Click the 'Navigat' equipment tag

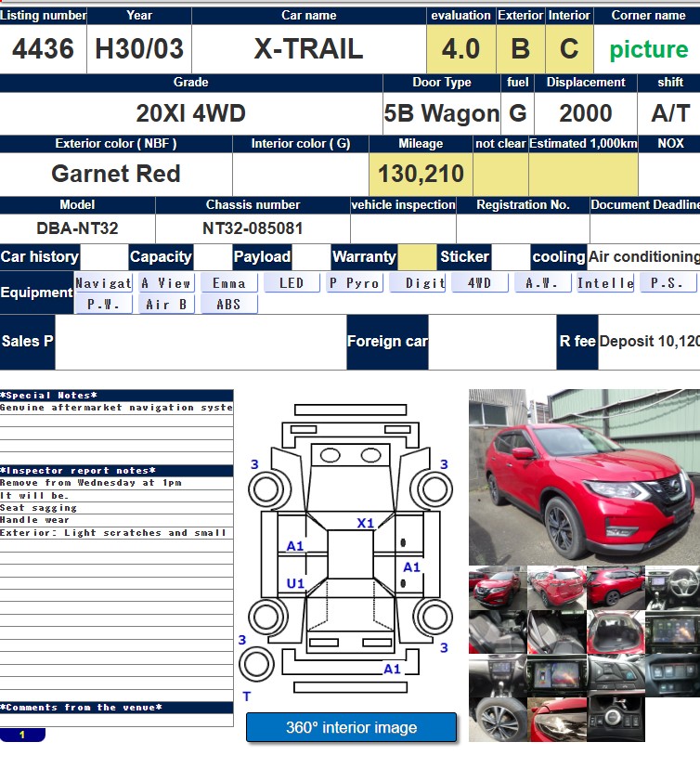(103, 283)
